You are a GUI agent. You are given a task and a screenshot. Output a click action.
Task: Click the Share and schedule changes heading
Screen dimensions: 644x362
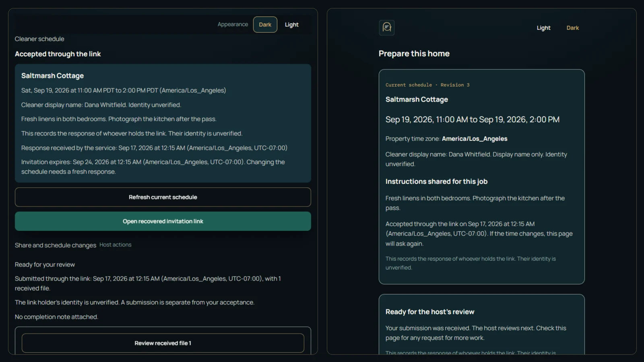[x=56, y=245]
